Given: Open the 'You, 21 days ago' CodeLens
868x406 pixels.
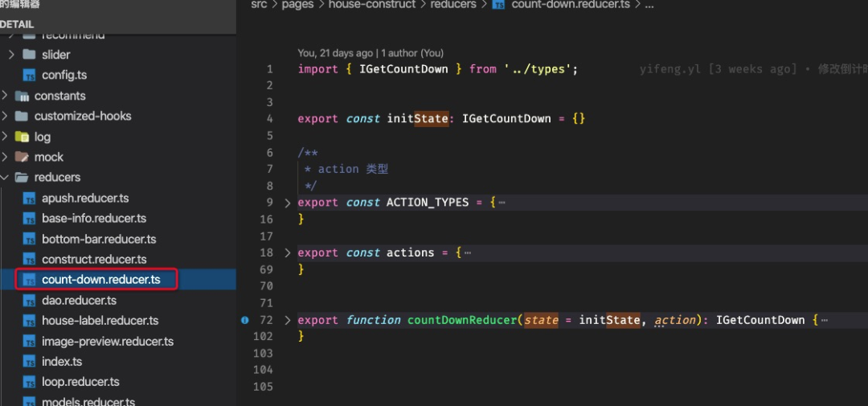Looking at the screenshot, I should point(371,53).
